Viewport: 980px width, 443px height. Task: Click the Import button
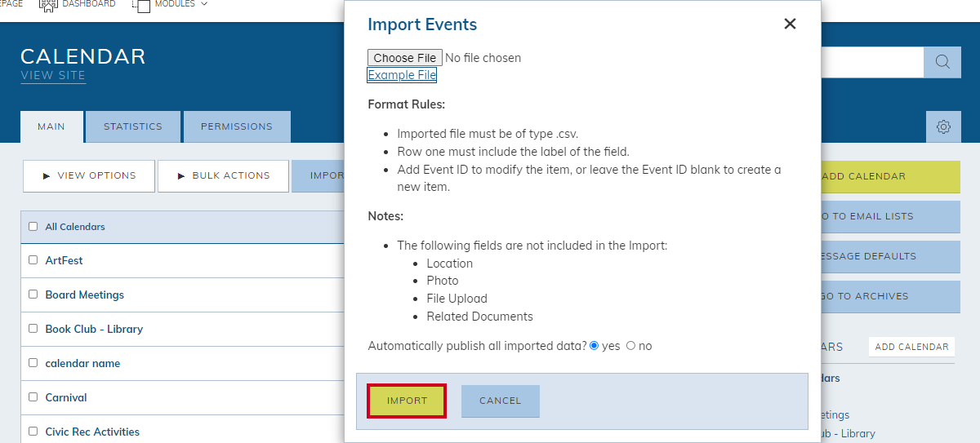click(407, 401)
